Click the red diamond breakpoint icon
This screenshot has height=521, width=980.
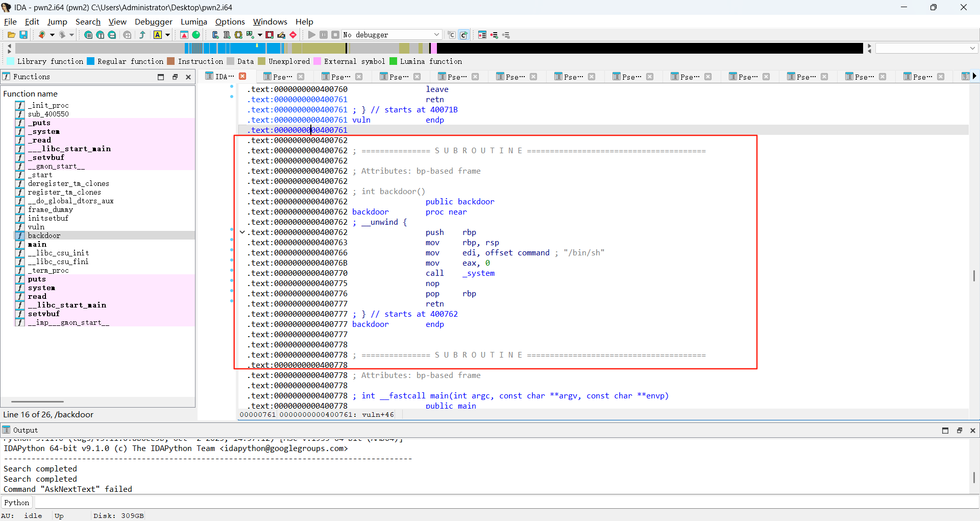point(293,35)
